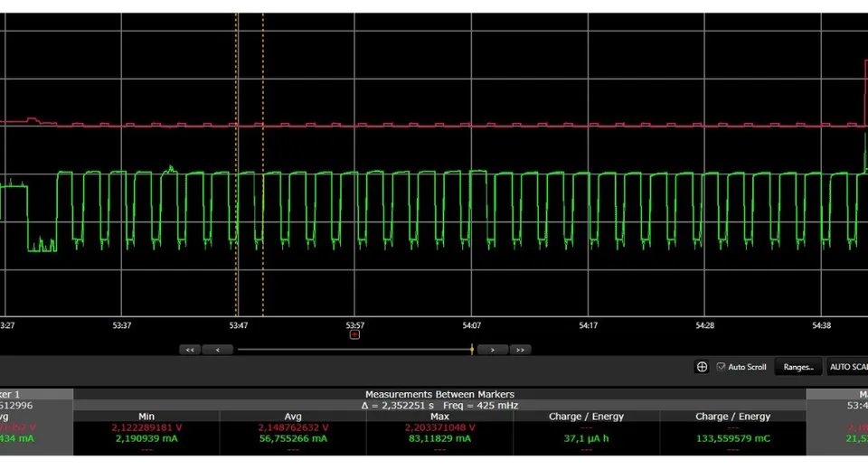Click the Min column header
The height and width of the screenshot is (469, 868).
pyautogui.click(x=146, y=417)
